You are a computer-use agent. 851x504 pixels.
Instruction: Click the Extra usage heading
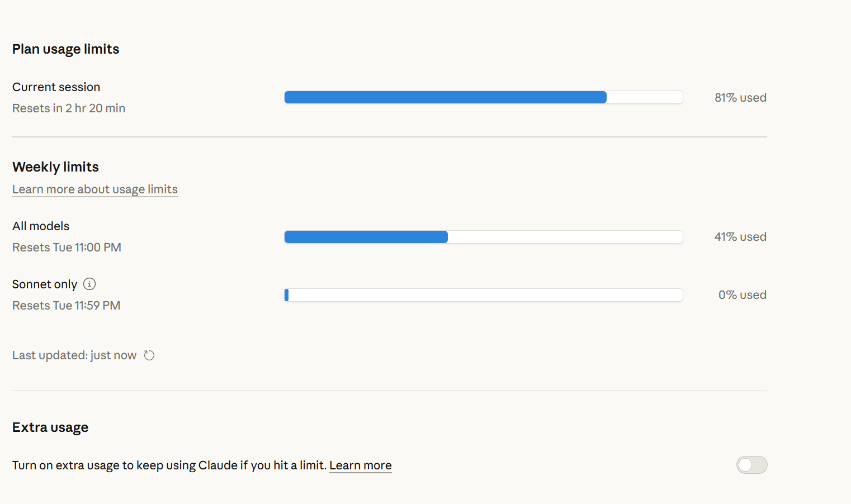(50, 427)
